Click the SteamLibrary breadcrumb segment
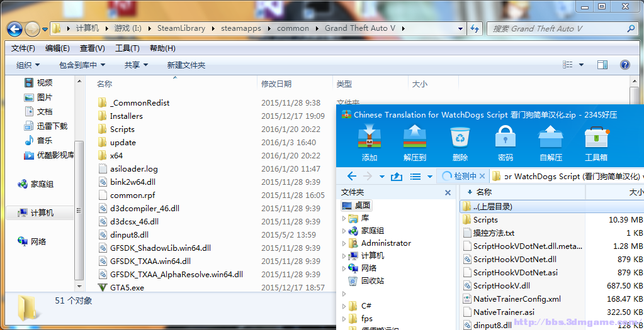Image resolution: width=644 pixels, height=330 pixels. (x=181, y=29)
